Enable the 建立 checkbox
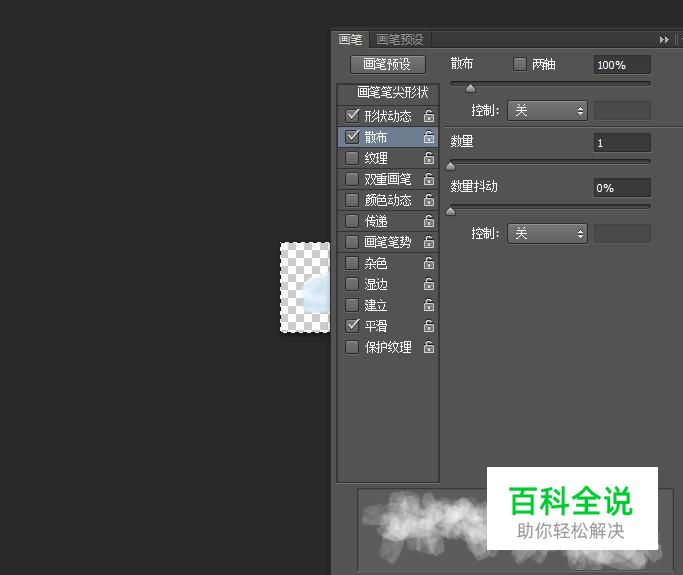The height and width of the screenshot is (575, 683). pyautogui.click(x=352, y=305)
